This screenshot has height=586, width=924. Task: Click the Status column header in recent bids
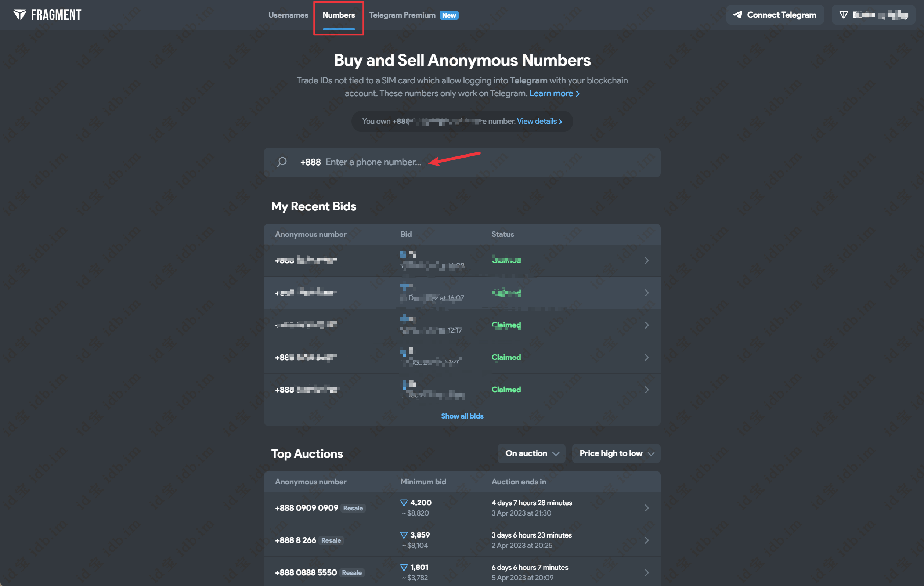click(503, 234)
